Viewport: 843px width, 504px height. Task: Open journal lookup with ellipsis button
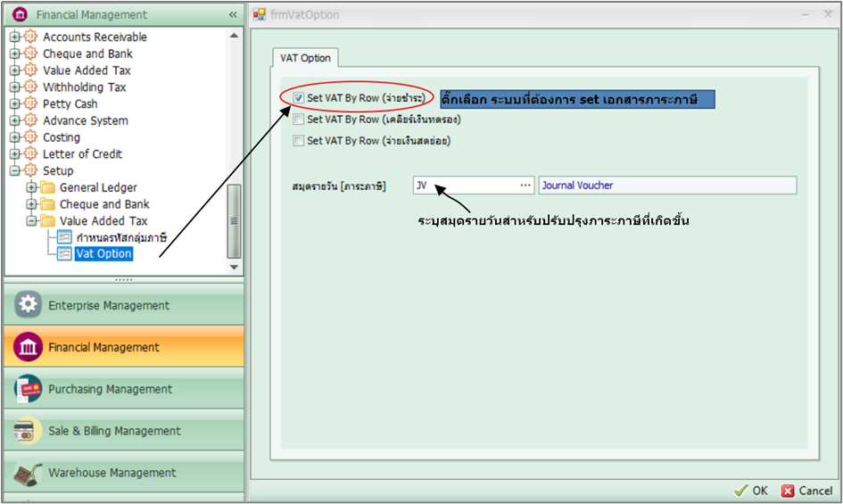pyautogui.click(x=525, y=186)
